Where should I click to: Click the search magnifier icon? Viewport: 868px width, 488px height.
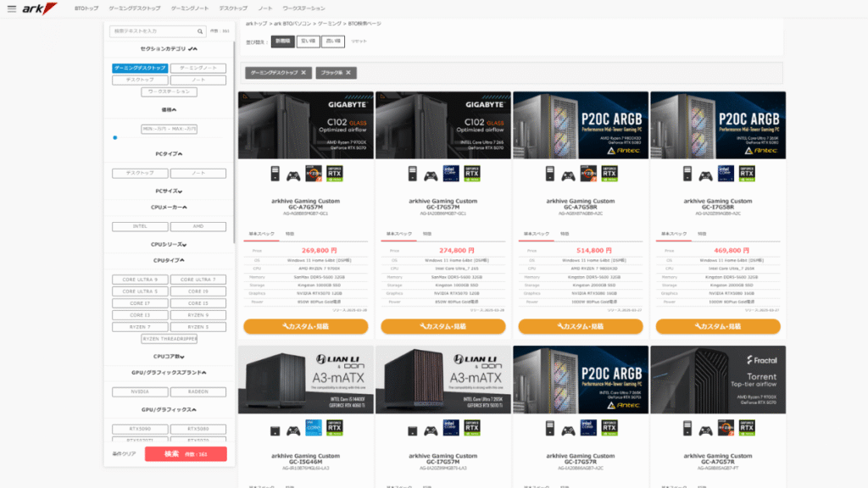click(x=200, y=31)
